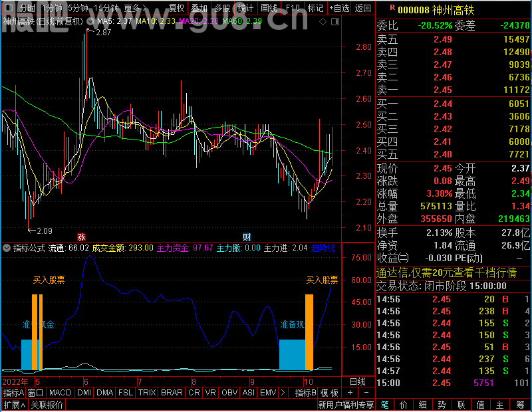Viewport: 532px width, 412px height.
Task: Click the red 涨 event marker
Action: pos(81,237)
